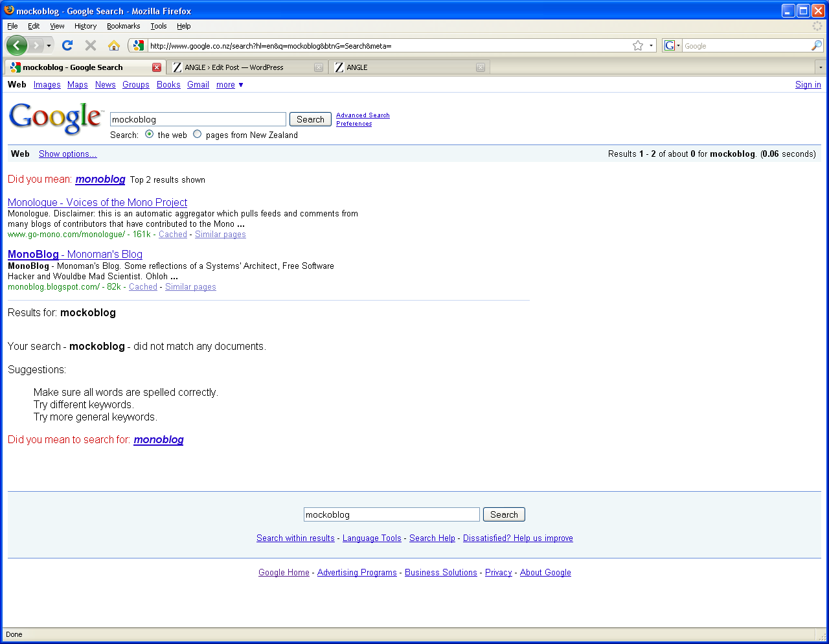Viewport: 829px width, 644px height.
Task: Open Cached link for monoblog.blogspot.com result
Action: 143,287
